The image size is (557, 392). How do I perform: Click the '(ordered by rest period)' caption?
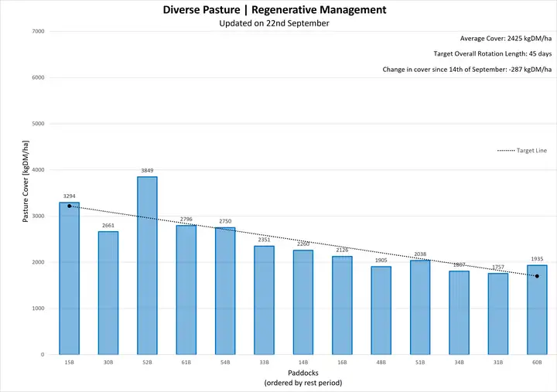pyautogui.click(x=303, y=383)
